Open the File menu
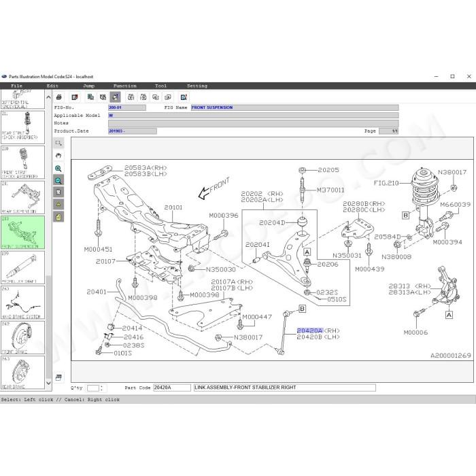The width and height of the screenshot is (476, 476). [x=16, y=86]
